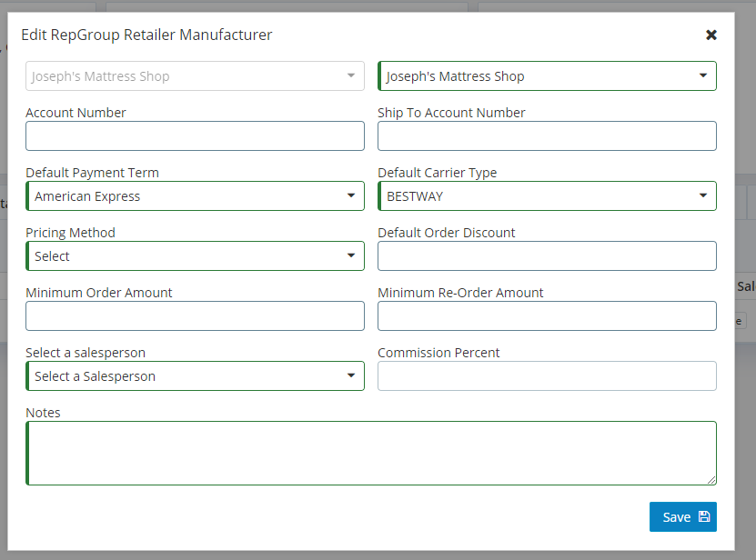Focus the Default Order Discount field
The height and width of the screenshot is (560, 756).
pos(548,255)
